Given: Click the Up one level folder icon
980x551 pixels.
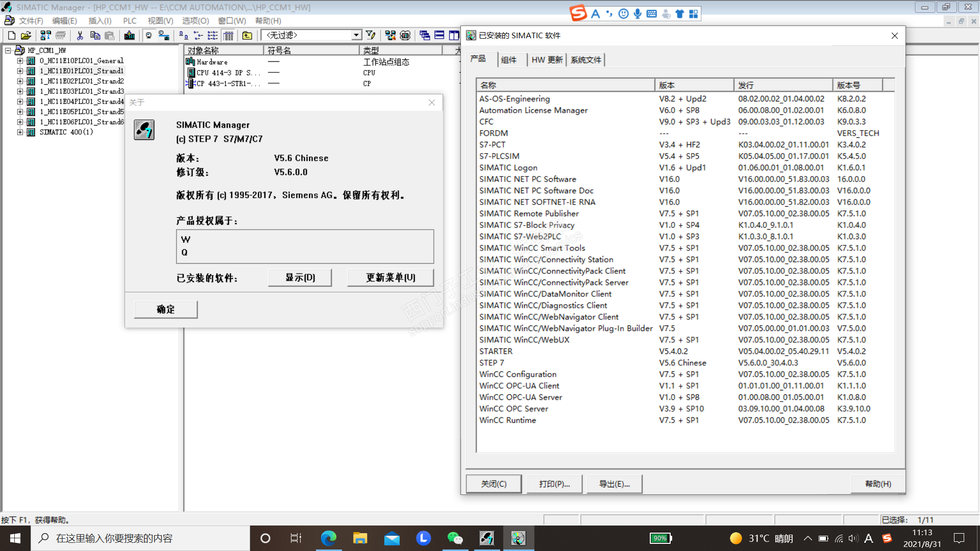Looking at the screenshot, I should pos(247,35).
